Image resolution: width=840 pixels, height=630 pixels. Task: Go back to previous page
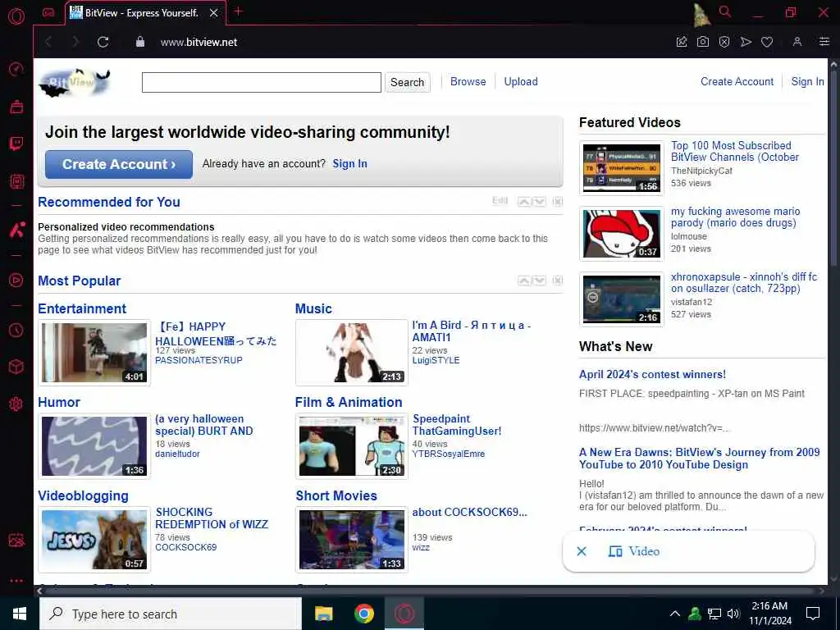point(48,42)
